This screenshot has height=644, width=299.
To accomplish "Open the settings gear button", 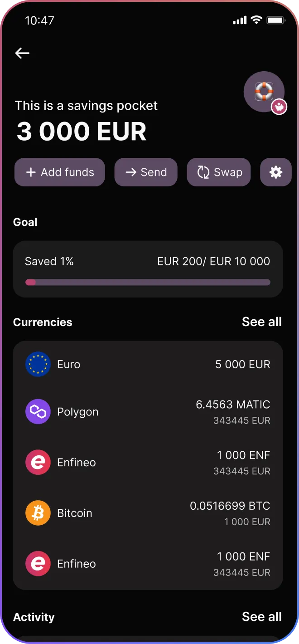I will point(275,172).
